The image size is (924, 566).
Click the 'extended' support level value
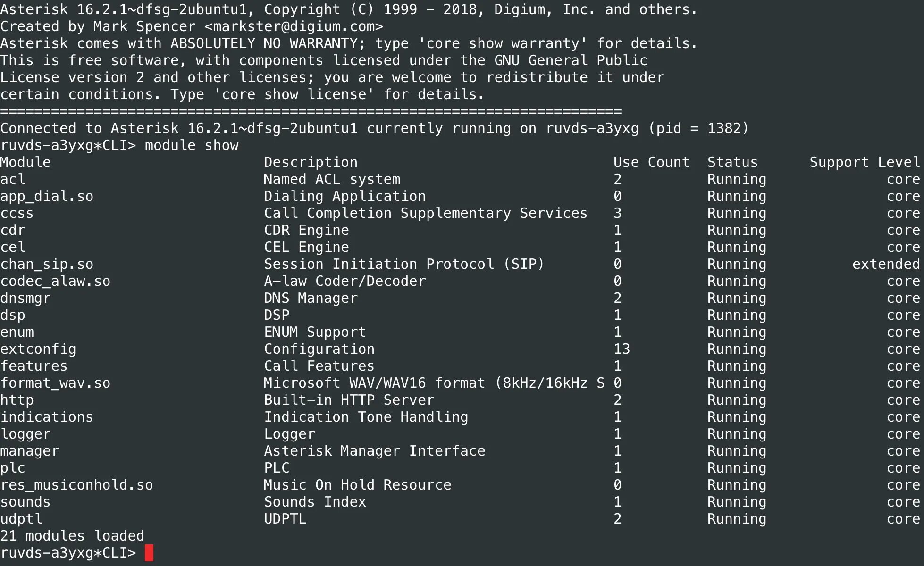coord(886,264)
